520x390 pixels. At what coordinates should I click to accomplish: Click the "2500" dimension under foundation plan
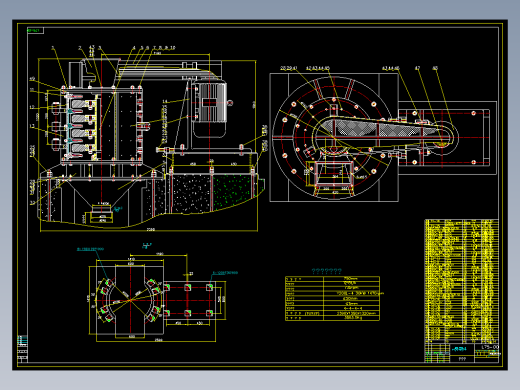(159, 340)
